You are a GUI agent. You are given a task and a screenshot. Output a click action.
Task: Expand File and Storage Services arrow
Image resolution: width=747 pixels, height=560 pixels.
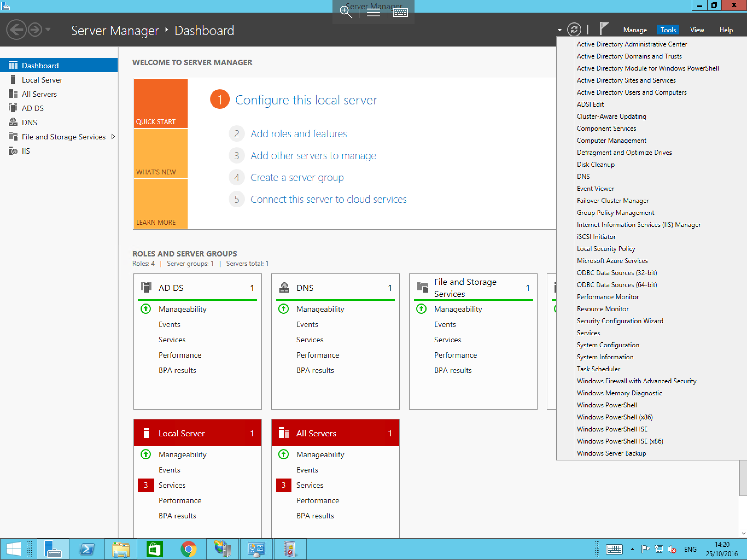(x=113, y=137)
